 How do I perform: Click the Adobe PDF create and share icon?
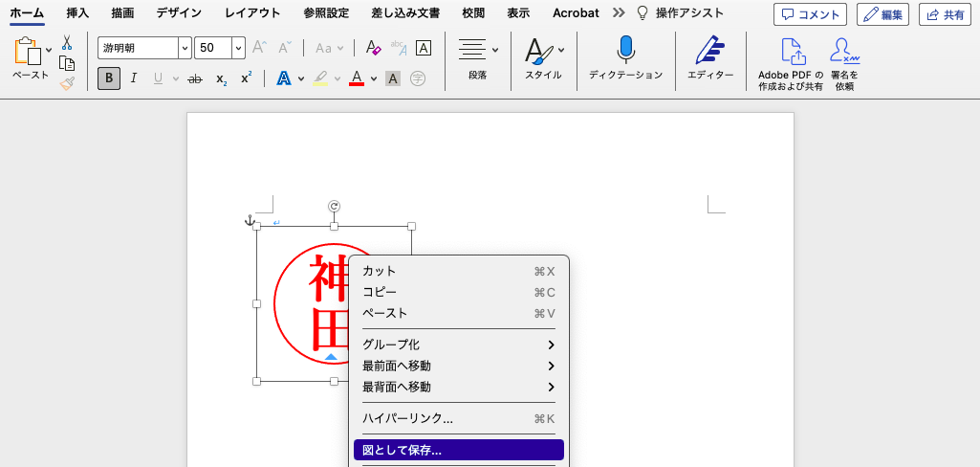coord(791,51)
